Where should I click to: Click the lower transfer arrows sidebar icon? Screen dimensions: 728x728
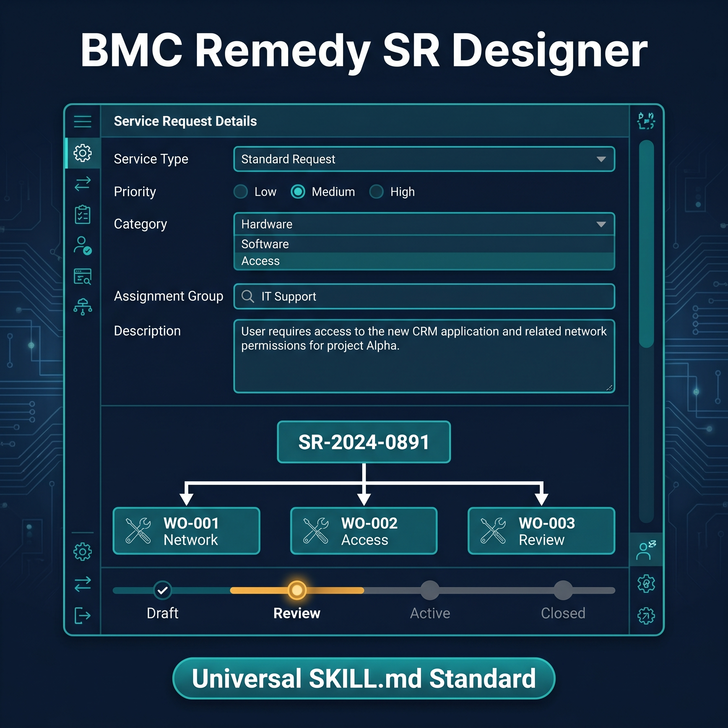[82, 584]
